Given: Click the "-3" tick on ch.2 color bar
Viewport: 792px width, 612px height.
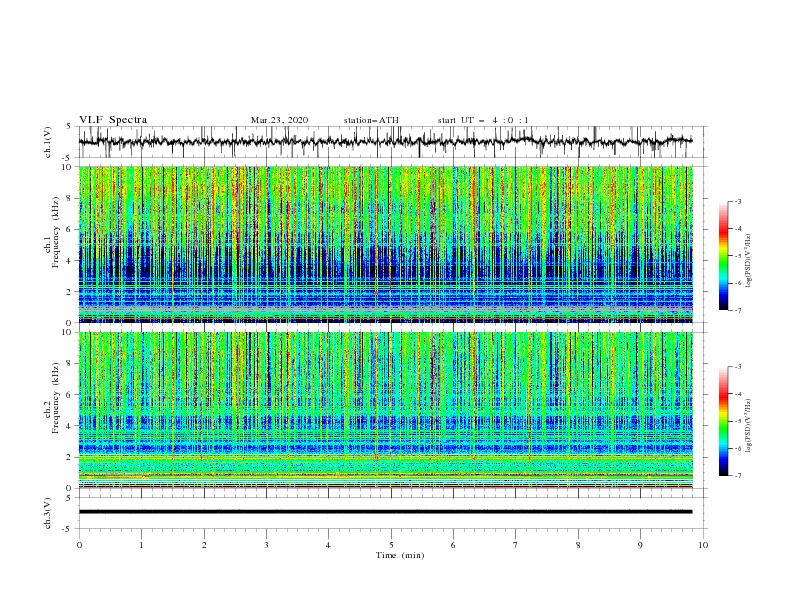Looking at the screenshot, I should coord(737,367).
